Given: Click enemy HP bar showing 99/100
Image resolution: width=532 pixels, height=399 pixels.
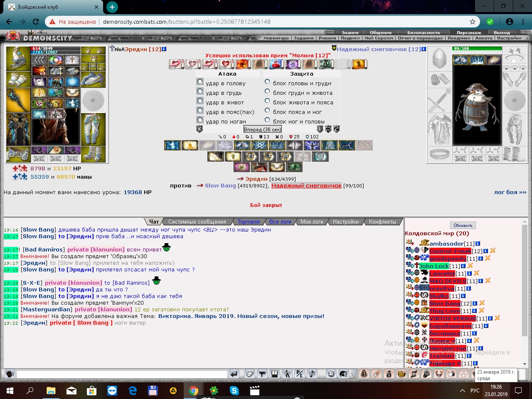Looking at the screenshot, I should (x=477, y=48).
